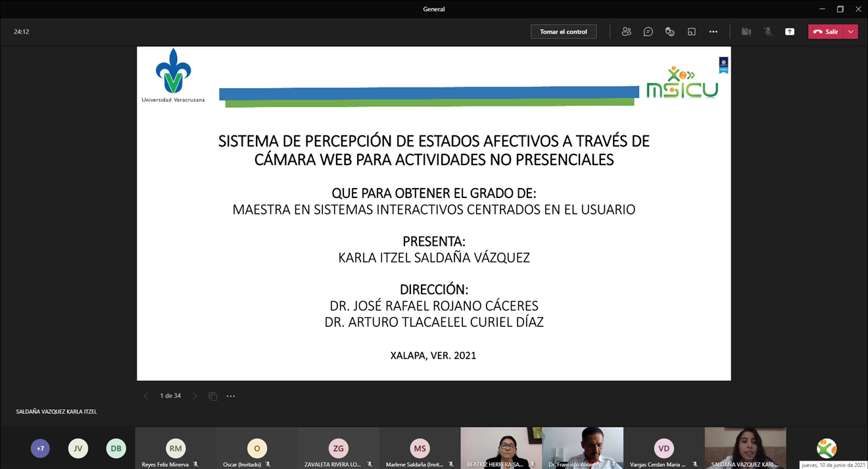Click the BEATRIZ HERRERA video thumbnail
The image size is (868, 469).
tap(501, 447)
